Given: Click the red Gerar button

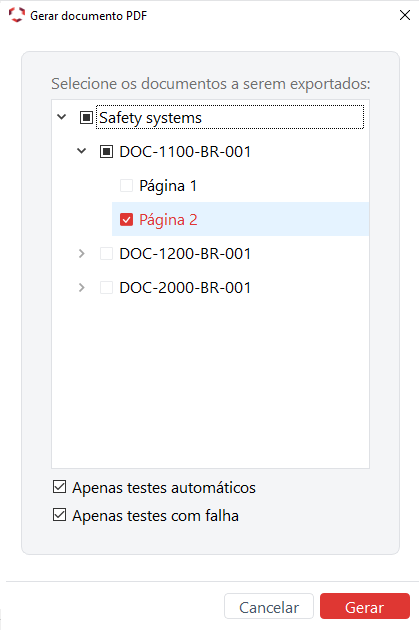Looking at the screenshot, I should [365, 606].
